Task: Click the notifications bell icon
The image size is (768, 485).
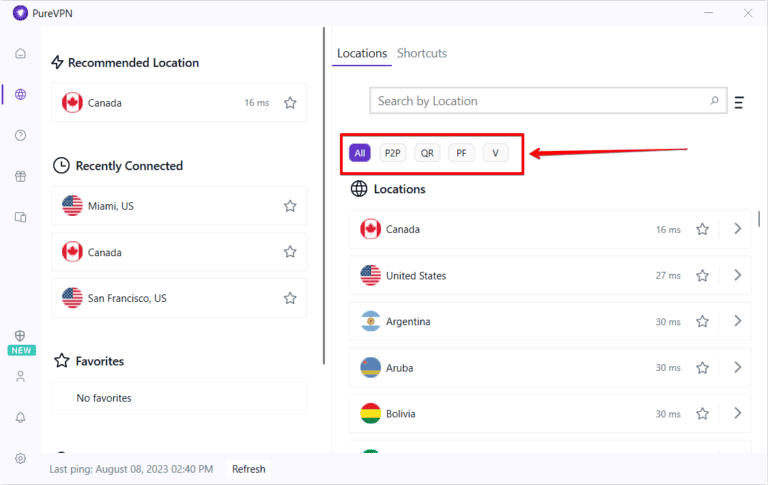Action: [21, 417]
